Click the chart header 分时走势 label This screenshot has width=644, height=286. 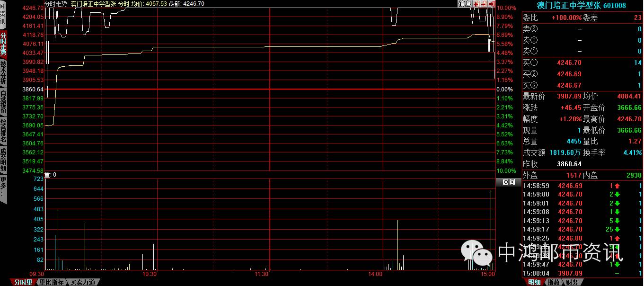tap(55, 3)
